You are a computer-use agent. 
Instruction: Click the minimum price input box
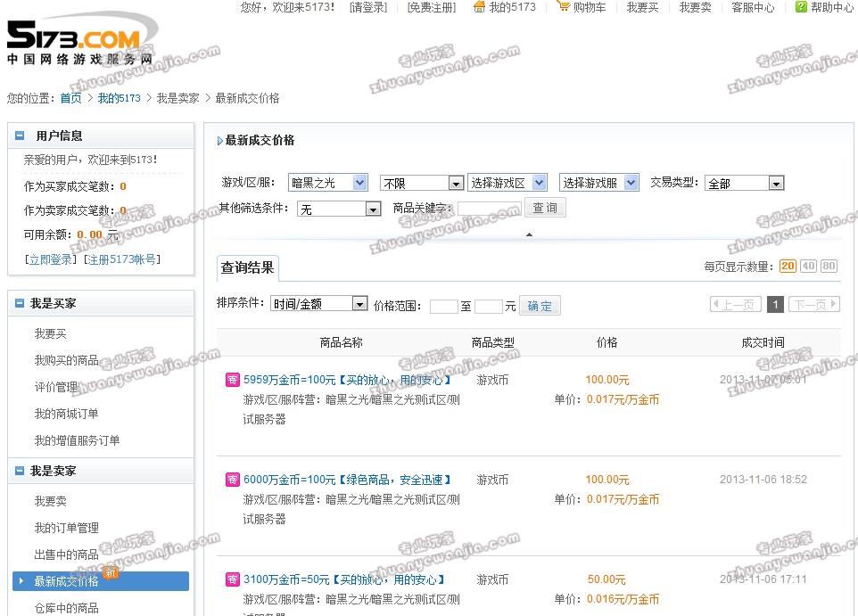pos(444,307)
